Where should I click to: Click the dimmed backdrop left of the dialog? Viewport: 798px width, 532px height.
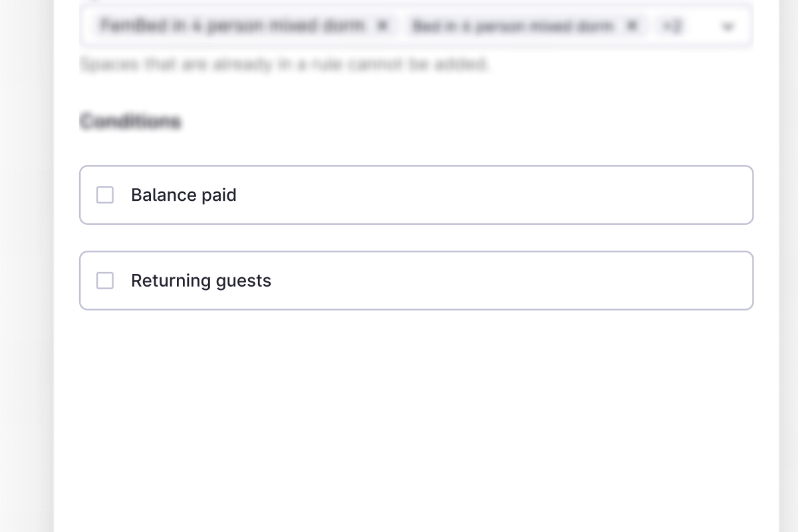click(27, 266)
